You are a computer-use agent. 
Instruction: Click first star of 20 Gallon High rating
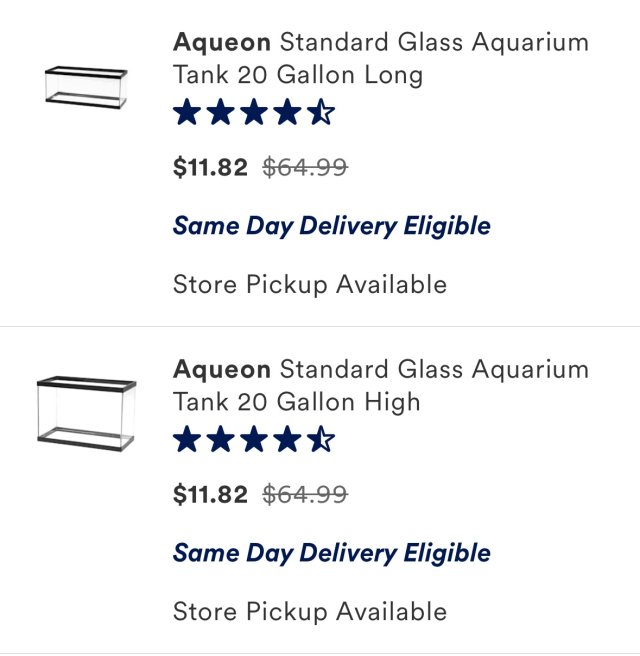[x=187, y=439]
